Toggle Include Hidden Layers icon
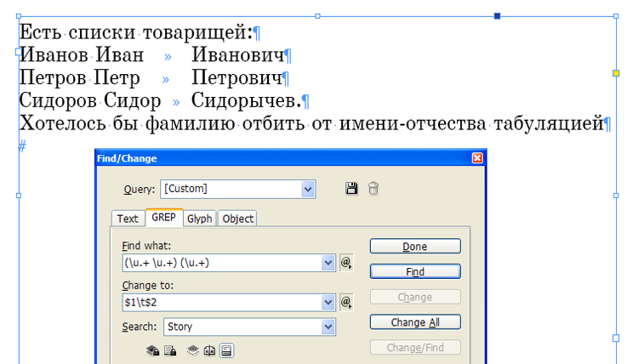This screenshot has height=364, width=627. click(193, 350)
